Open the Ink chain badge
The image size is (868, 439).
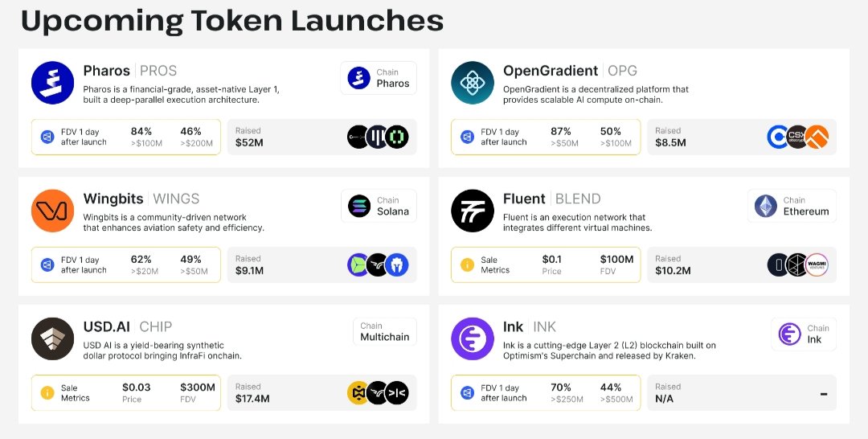[804, 334]
